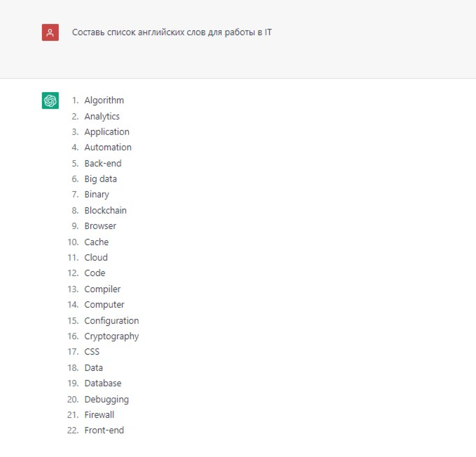
Task: Select the CSS list item
Action: pos(92,352)
